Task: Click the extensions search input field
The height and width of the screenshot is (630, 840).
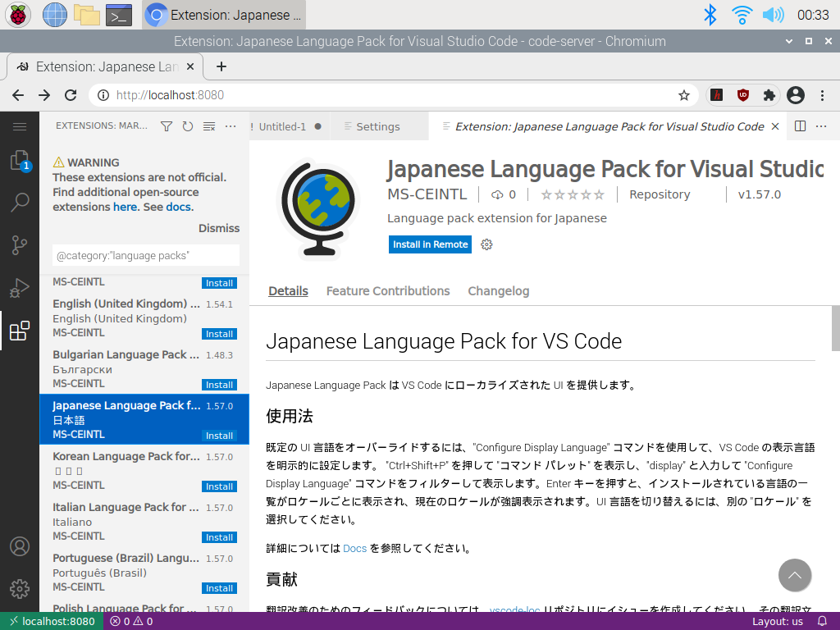Action: (x=146, y=256)
